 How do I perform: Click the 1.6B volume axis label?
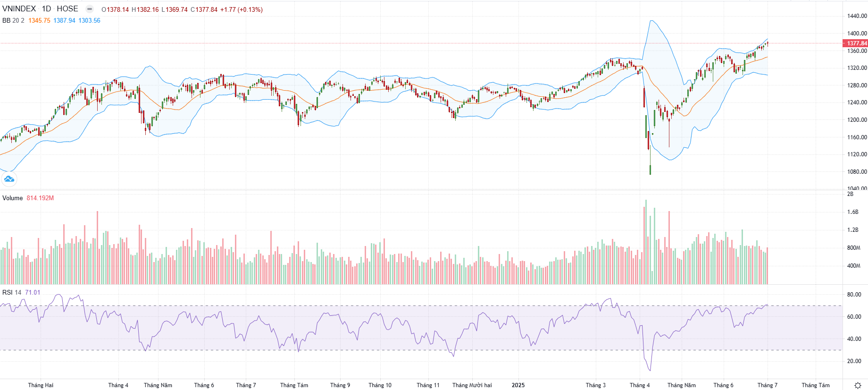tap(853, 212)
